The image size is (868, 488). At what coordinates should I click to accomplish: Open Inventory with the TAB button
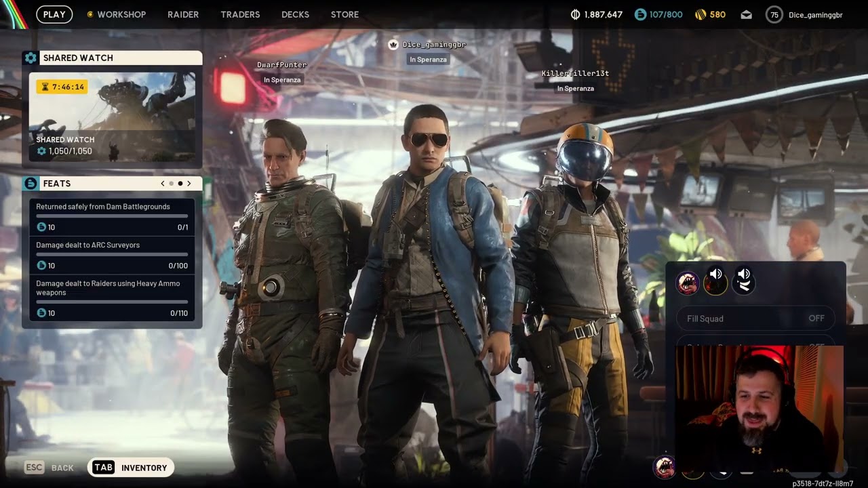pyautogui.click(x=131, y=468)
